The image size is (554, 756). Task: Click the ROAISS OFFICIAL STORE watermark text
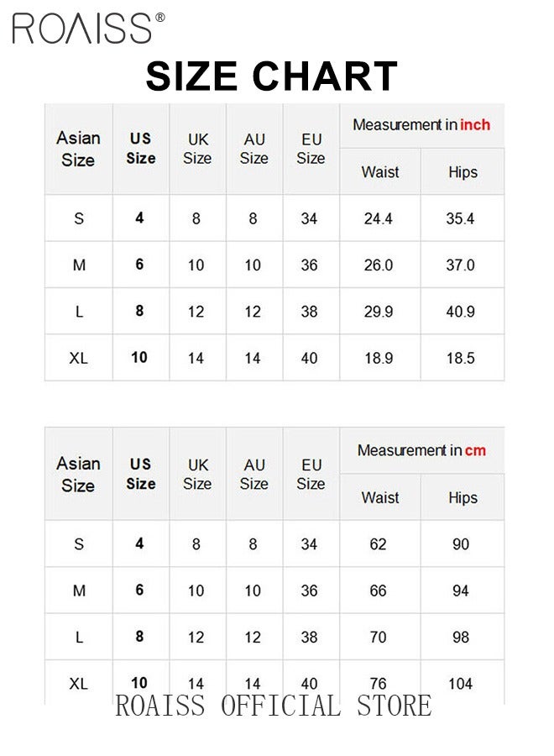pos(273,706)
